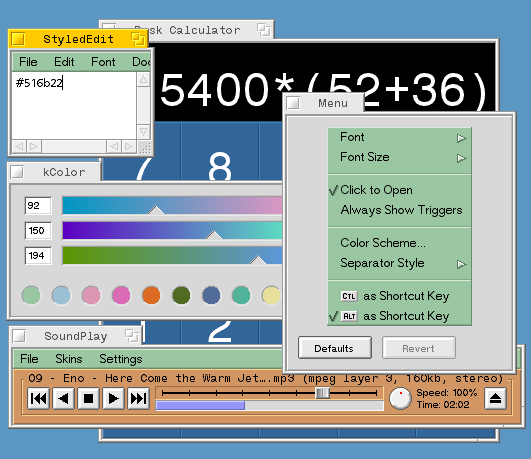Viewport: 531px width, 459px height.
Task: Click the Time: 02:02 readout
Action: [443, 405]
